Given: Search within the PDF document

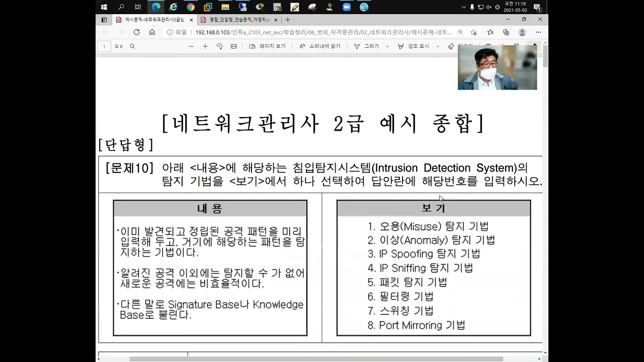Looking at the screenshot, I should 132,46.
